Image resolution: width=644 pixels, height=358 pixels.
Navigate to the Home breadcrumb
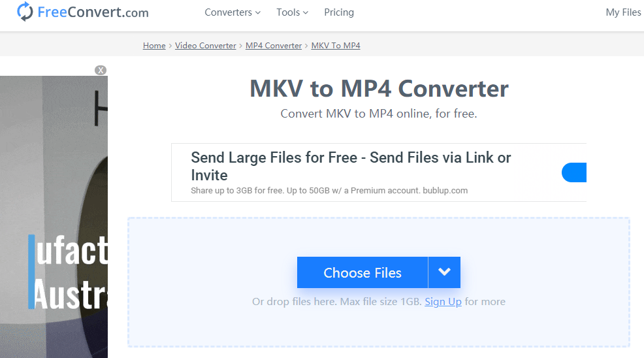coord(154,46)
